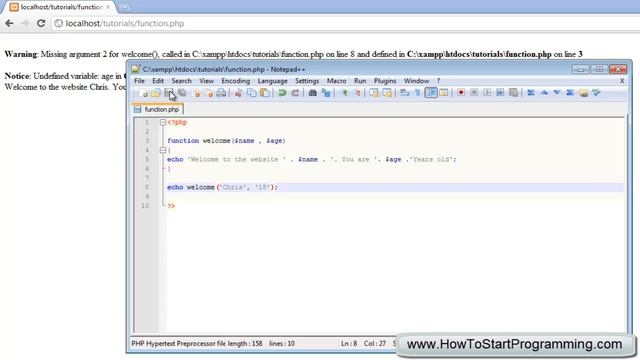Collapse the fold marker at line 1
Viewport: 640px width, 360px height.
(x=163, y=122)
